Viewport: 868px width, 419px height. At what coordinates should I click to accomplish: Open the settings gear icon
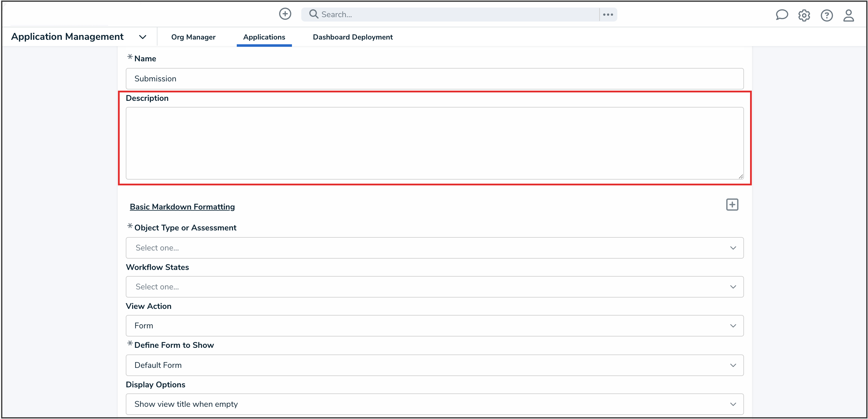pyautogui.click(x=804, y=15)
